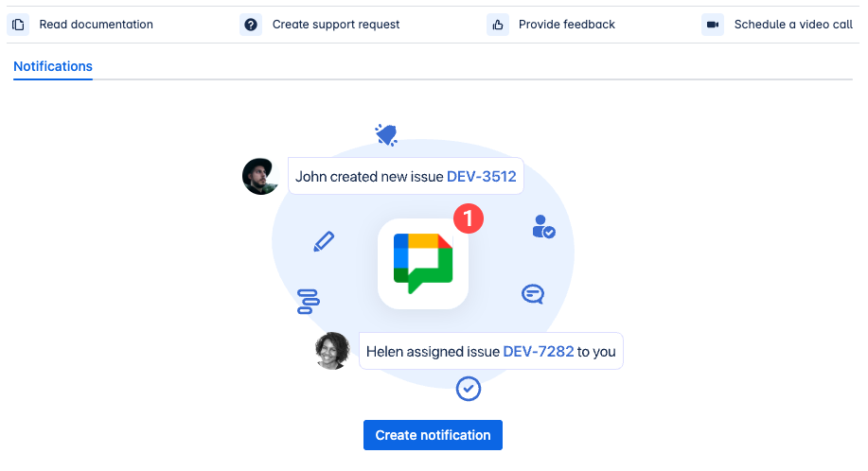Screen dimensions: 868x471
Task: Select Create support request
Action: pyautogui.click(x=336, y=25)
